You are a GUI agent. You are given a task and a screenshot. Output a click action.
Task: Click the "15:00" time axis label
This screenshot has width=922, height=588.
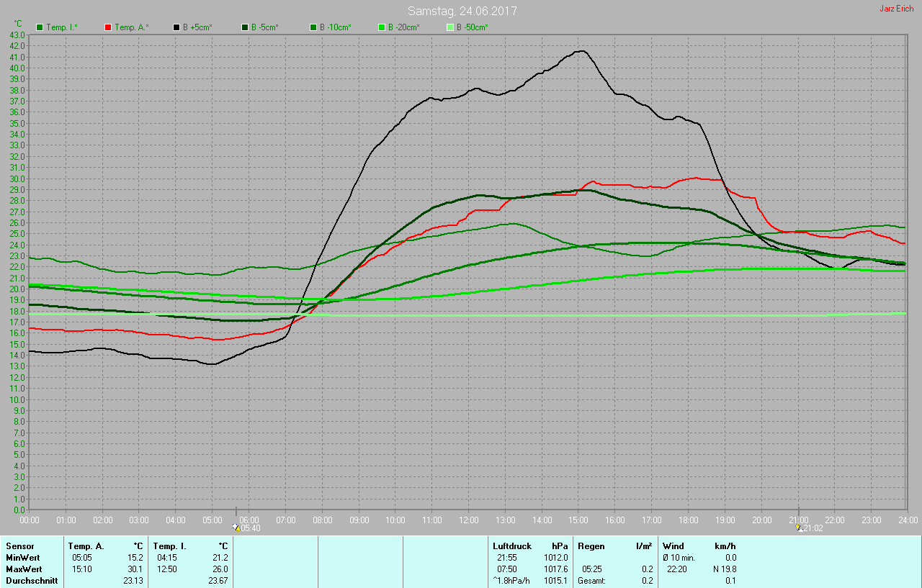(578, 520)
